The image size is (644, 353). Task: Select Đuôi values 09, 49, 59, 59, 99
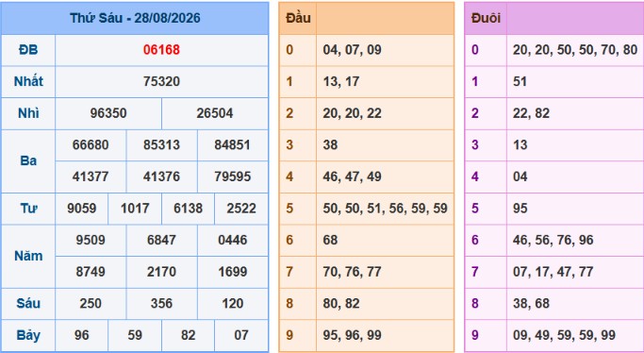564,335
